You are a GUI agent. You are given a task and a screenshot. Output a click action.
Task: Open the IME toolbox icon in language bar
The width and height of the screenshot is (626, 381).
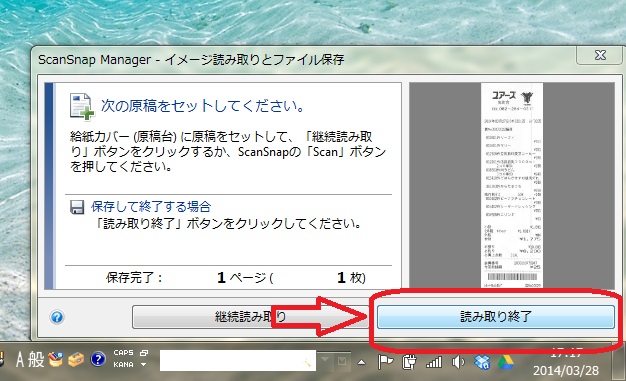76,359
